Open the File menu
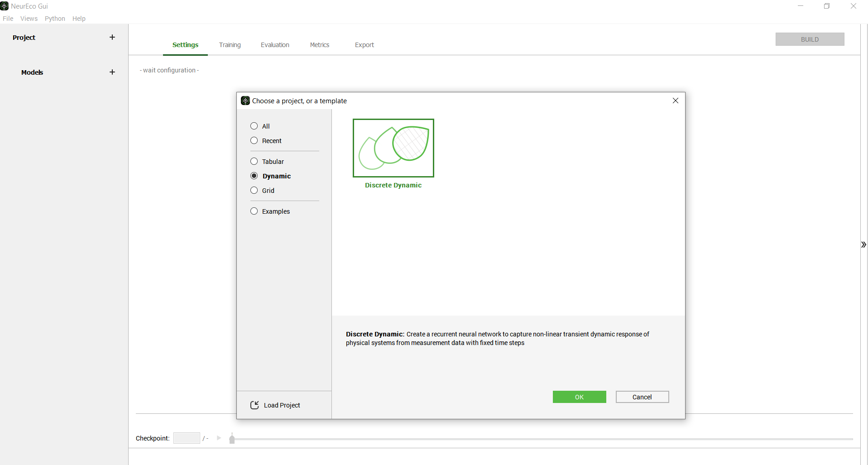Image resolution: width=868 pixels, height=465 pixels. pyautogui.click(x=8, y=19)
